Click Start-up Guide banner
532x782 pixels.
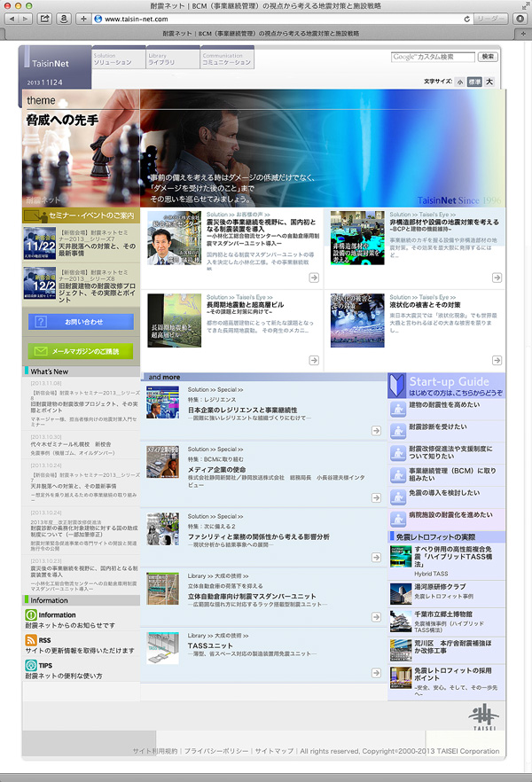click(x=447, y=386)
